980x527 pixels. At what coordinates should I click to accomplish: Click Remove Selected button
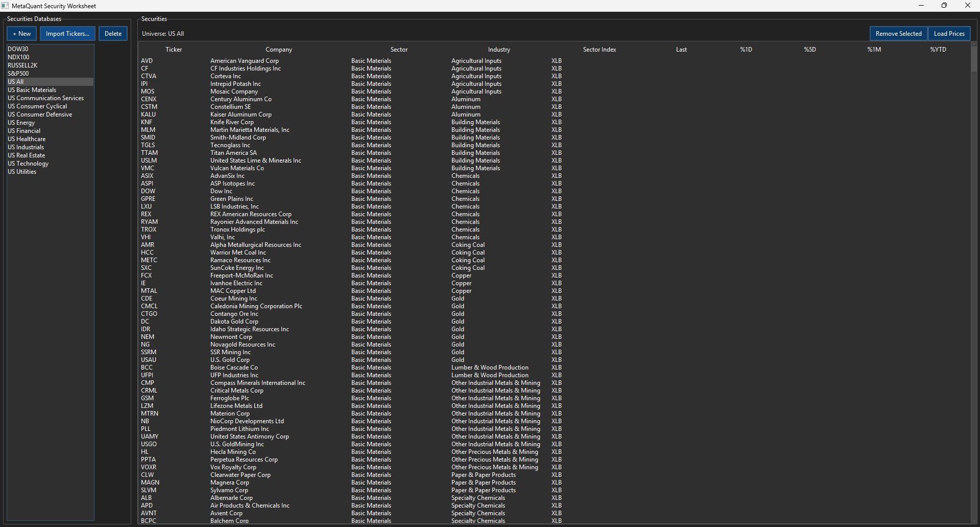[898, 34]
